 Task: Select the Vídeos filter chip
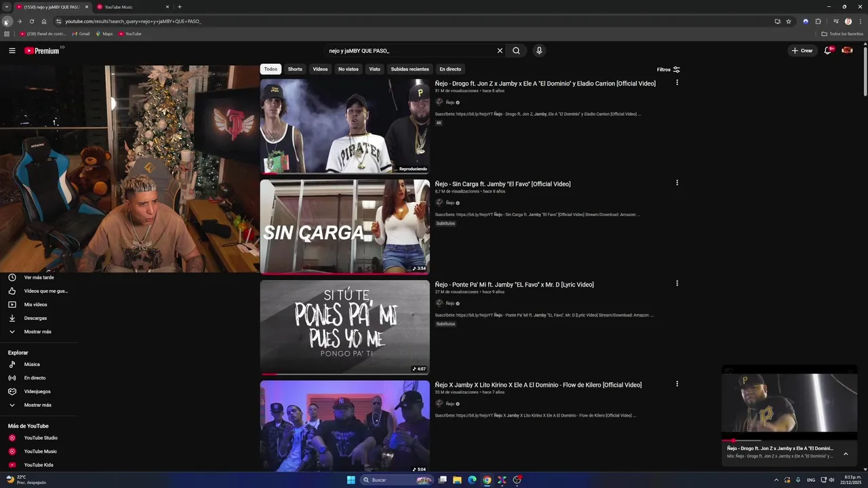coord(320,69)
